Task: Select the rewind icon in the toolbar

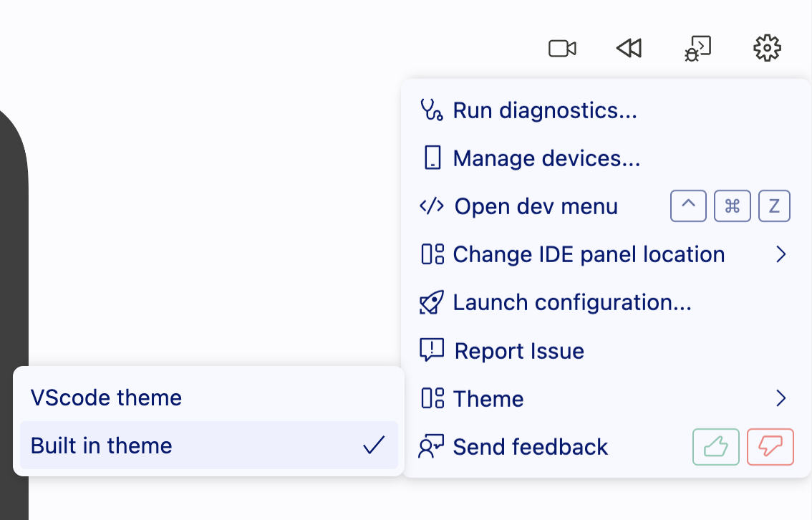Action: pos(629,48)
